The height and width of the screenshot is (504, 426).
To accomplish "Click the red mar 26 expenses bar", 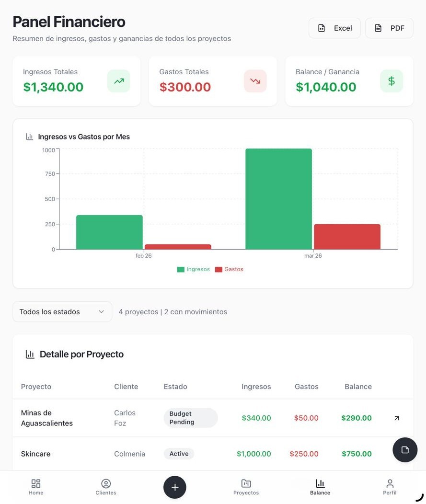I will [x=347, y=237].
